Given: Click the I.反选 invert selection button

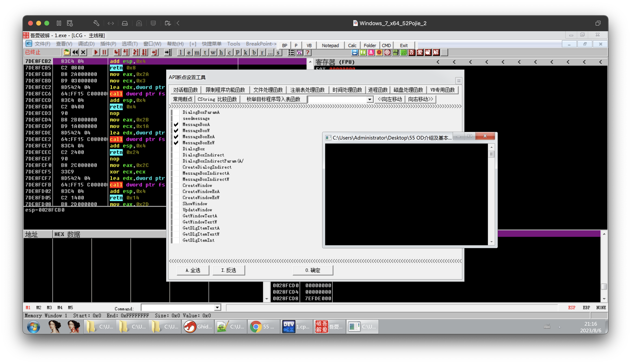Looking at the screenshot, I should 229,270.
